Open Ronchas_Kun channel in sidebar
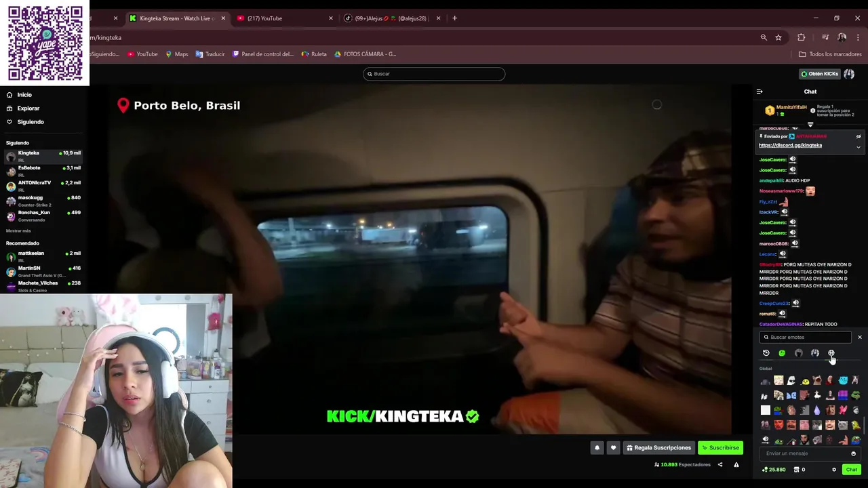 click(x=43, y=216)
